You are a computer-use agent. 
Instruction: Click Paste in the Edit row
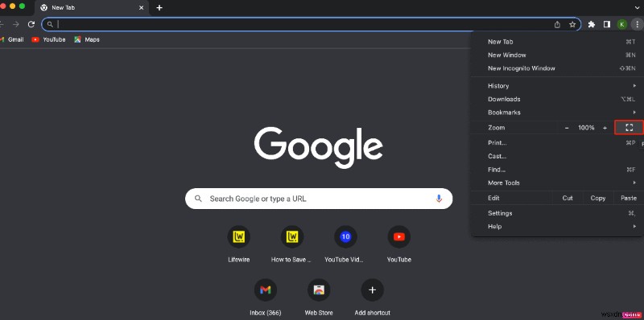point(629,198)
